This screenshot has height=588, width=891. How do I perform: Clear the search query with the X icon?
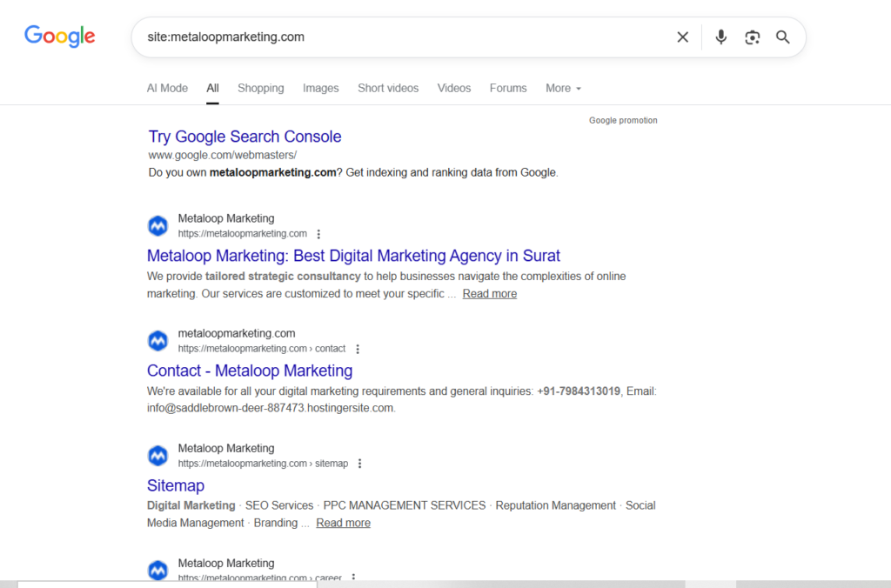682,37
